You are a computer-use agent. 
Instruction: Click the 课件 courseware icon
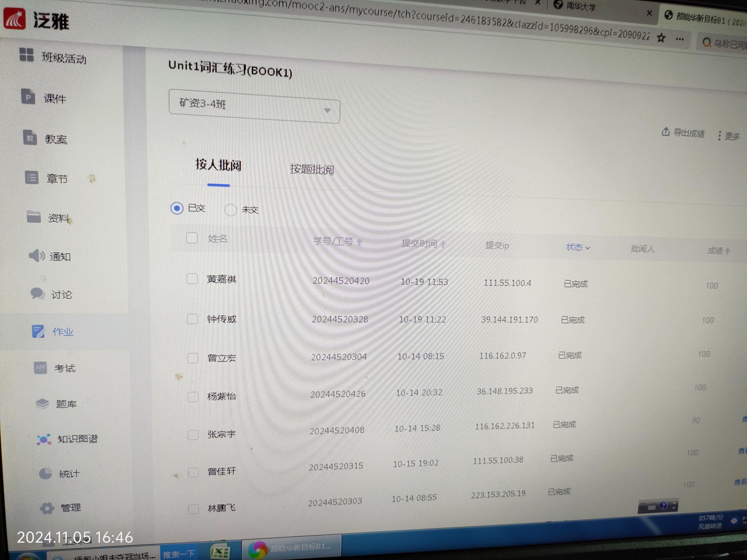28,97
